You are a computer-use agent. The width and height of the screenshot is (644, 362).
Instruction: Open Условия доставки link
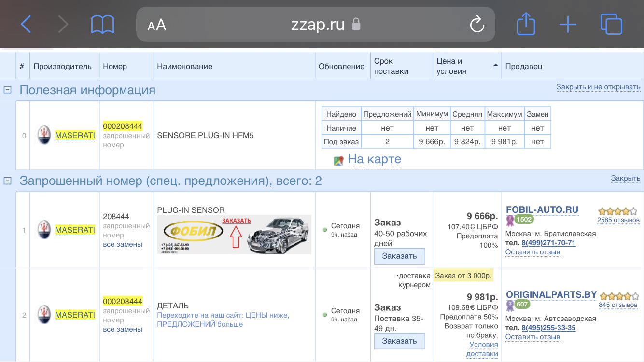pos(483,349)
